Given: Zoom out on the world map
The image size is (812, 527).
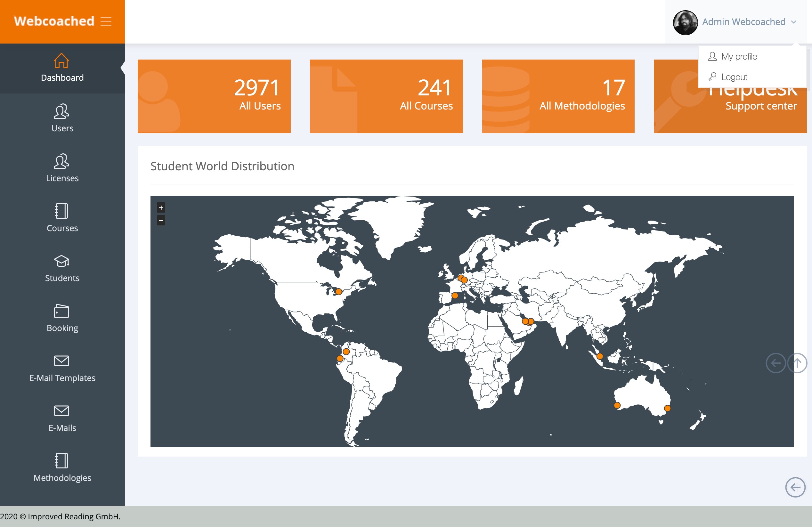Looking at the screenshot, I should coord(161,220).
